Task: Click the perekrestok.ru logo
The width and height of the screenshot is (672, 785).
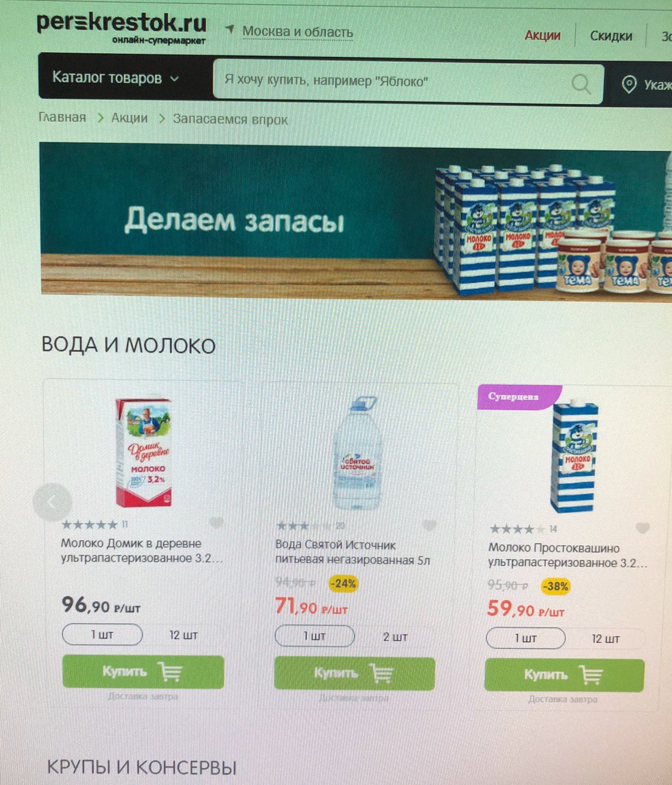Action: coord(122,28)
